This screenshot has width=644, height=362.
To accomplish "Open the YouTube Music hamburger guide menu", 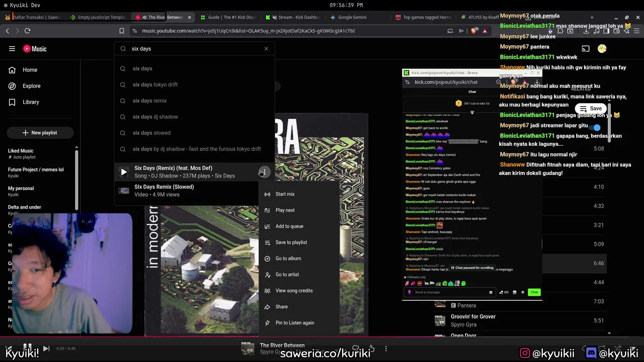I will click(12, 49).
